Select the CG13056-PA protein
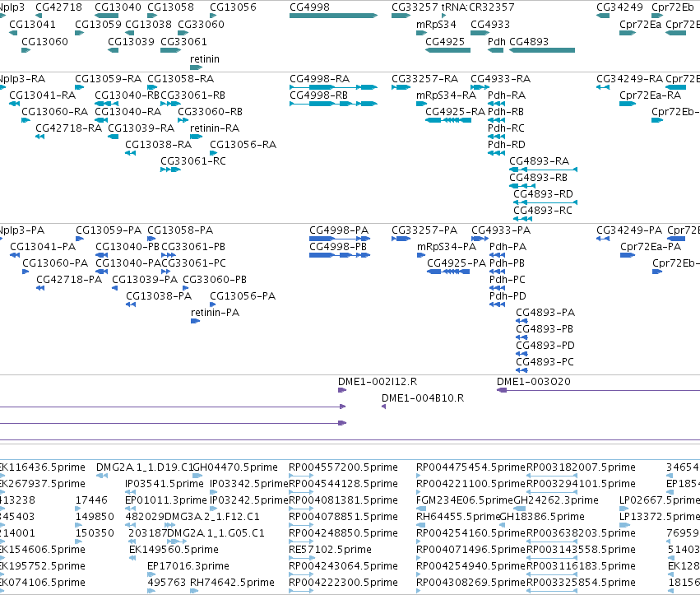700x595 pixels. point(212,304)
